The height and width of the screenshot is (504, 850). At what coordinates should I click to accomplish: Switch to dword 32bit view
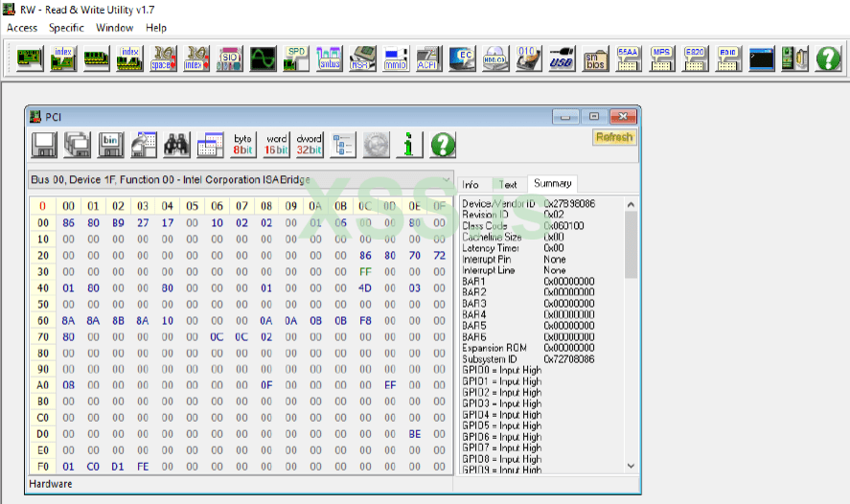point(309,145)
